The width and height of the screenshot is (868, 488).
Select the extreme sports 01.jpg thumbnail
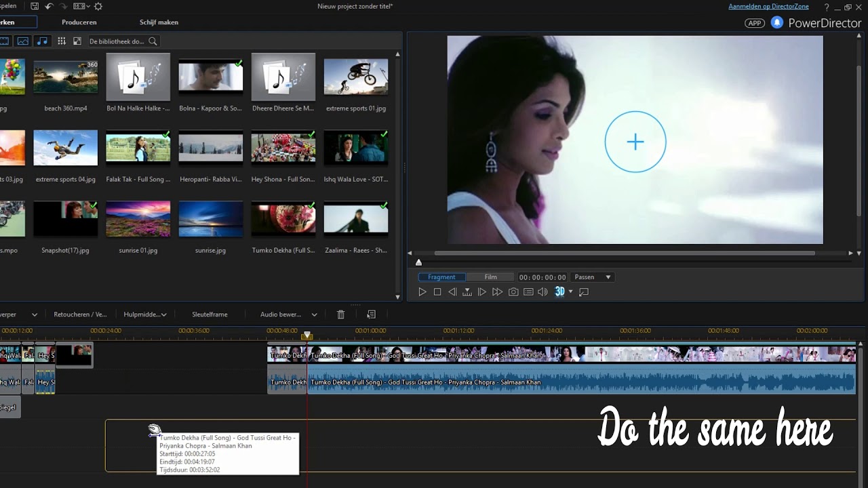pyautogui.click(x=356, y=77)
